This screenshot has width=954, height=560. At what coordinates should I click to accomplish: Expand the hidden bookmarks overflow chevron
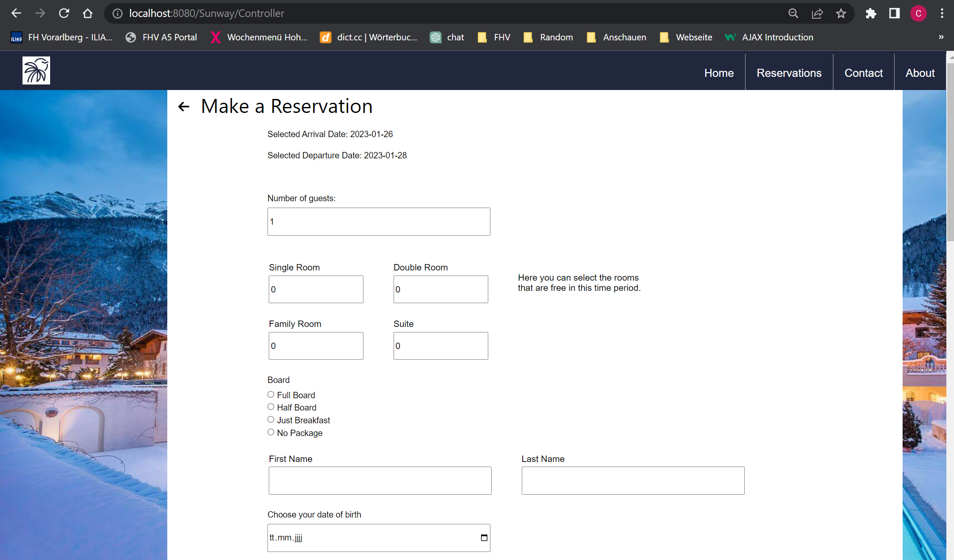coord(941,37)
